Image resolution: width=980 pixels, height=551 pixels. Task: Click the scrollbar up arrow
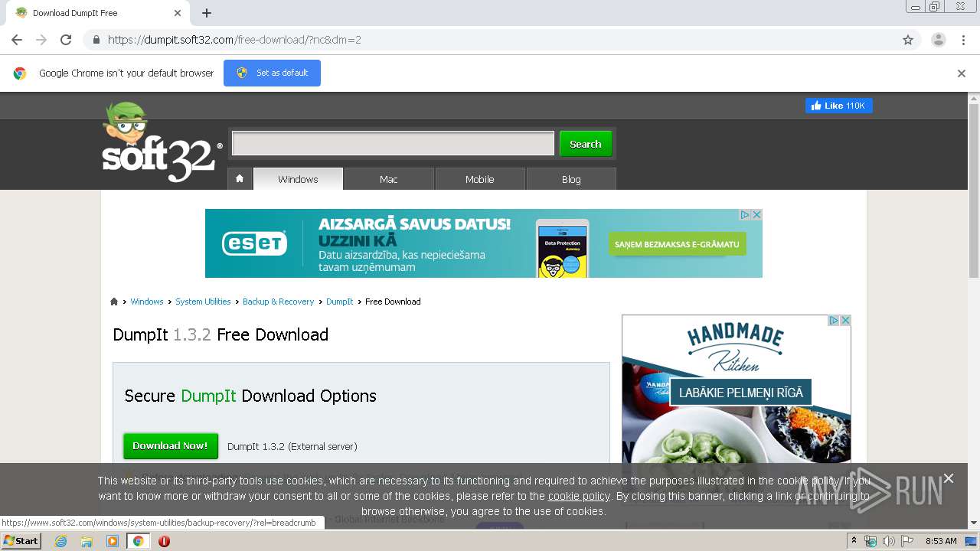tap(974, 98)
